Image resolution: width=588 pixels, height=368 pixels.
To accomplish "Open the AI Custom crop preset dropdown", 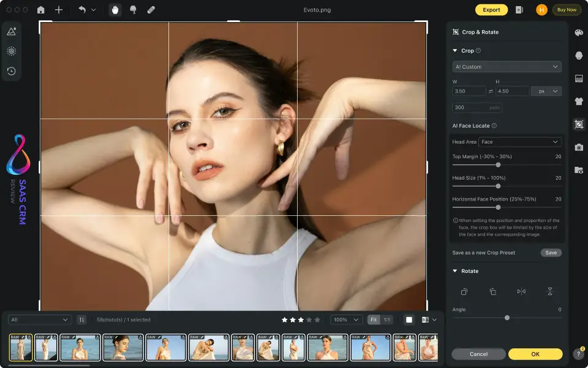I will click(507, 66).
